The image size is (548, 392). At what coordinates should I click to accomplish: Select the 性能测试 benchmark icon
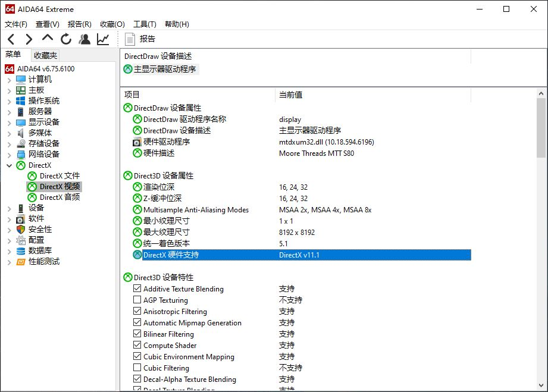point(21,262)
